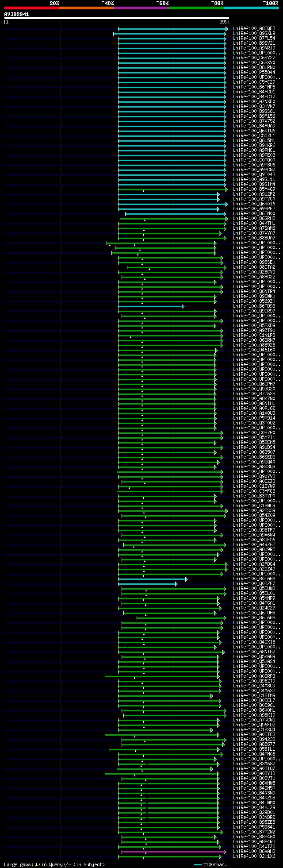Image resolution: width=283 pixels, height=868 pixels.
Task: Select the query name AV392941
Action: coord(17,14)
